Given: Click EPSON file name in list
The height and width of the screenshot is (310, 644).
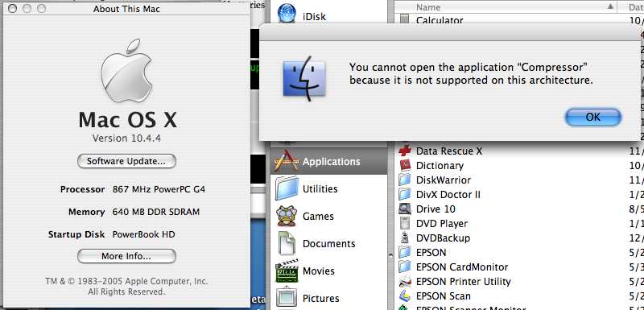Looking at the screenshot, I should click(x=431, y=253).
